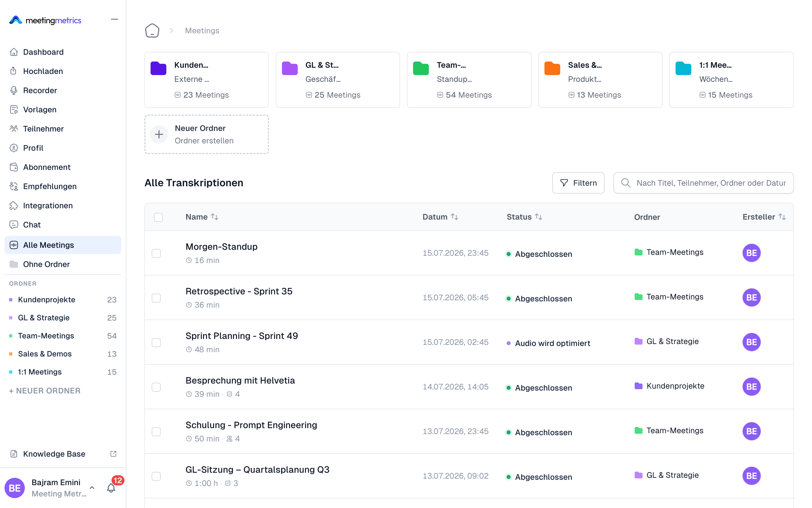This screenshot has width=812, height=508.
Task: Click the Chat bubble icon
Action: coord(14,224)
